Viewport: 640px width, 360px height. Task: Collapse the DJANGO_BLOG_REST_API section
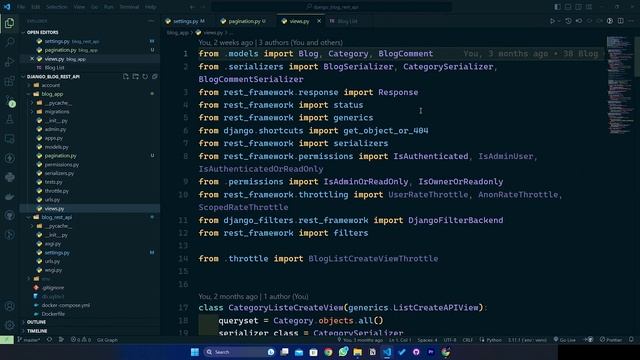(x=53, y=76)
